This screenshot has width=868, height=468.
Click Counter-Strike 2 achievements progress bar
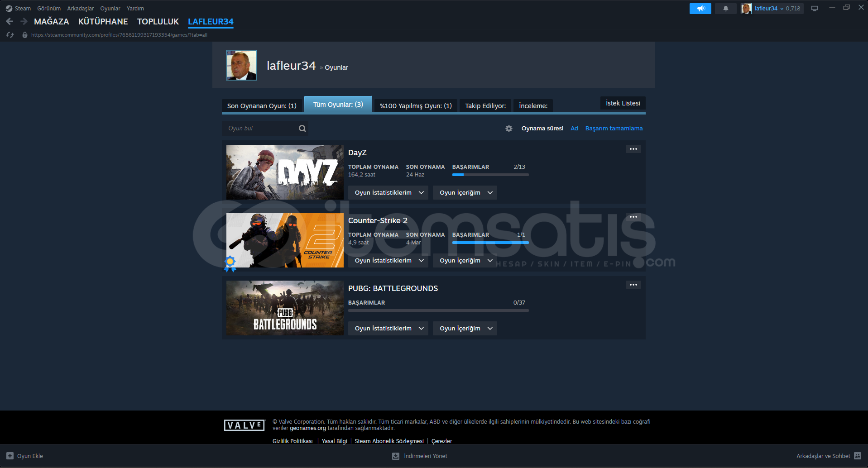[x=490, y=243]
